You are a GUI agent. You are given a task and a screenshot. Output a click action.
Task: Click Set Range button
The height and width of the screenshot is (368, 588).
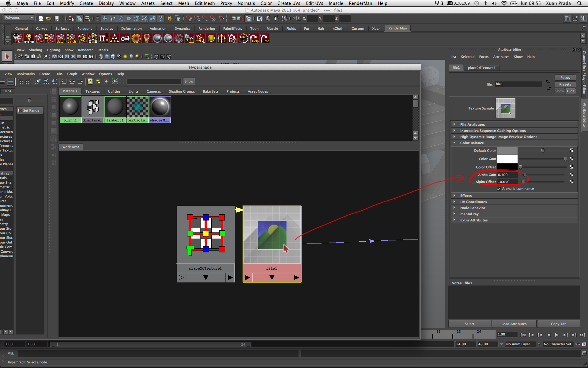[30, 110]
